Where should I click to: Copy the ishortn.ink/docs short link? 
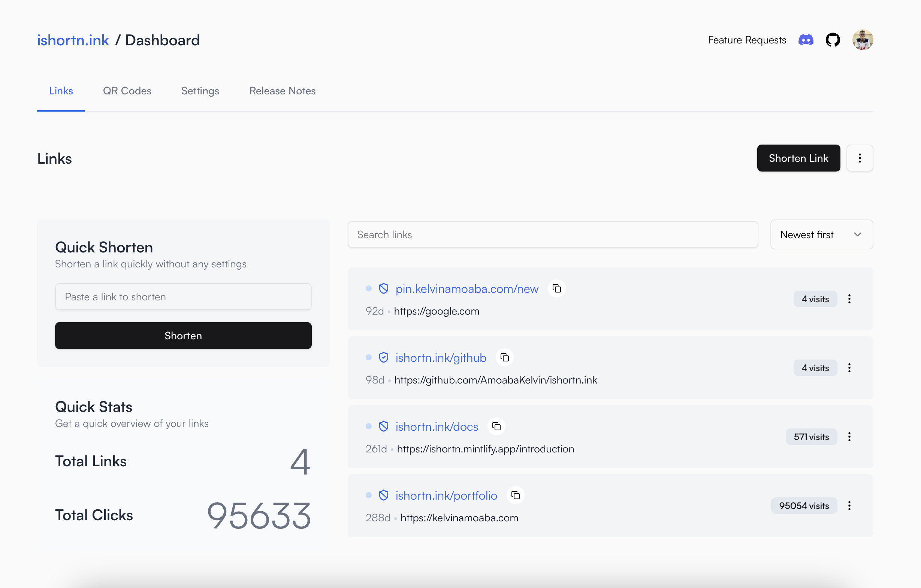coord(496,426)
